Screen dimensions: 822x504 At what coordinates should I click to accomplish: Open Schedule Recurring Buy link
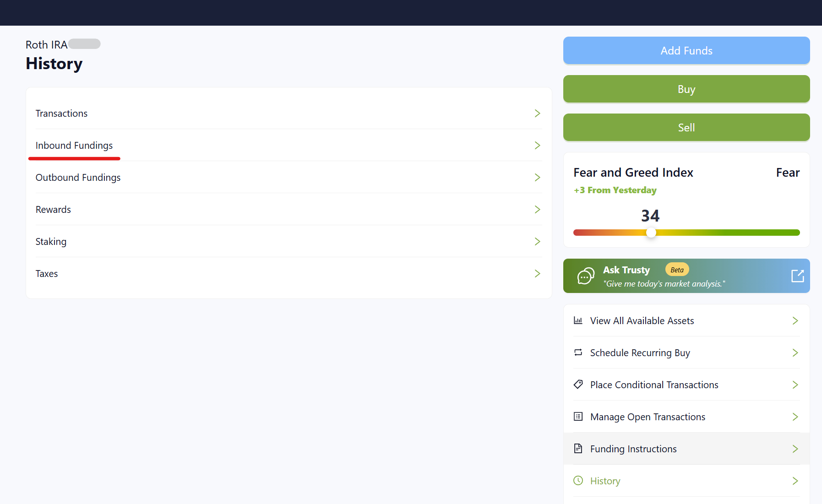640,353
